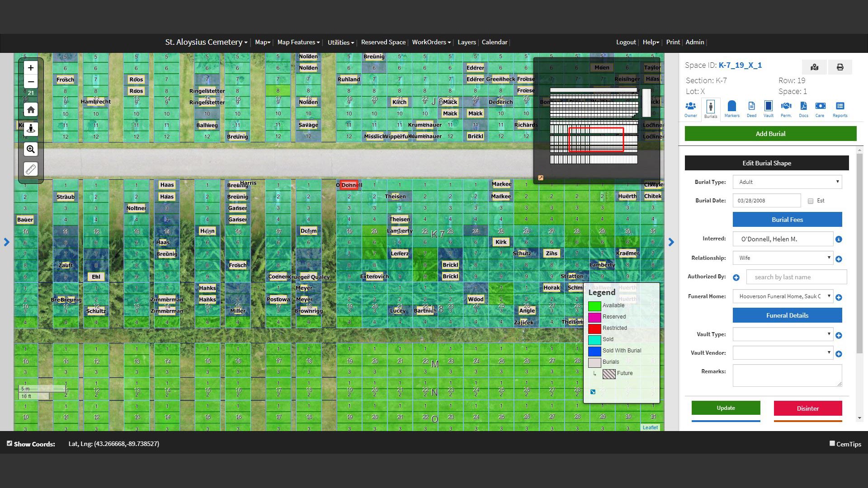Open the Map menu
Viewport: 868px width, 488px height.
click(x=263, y=42)
